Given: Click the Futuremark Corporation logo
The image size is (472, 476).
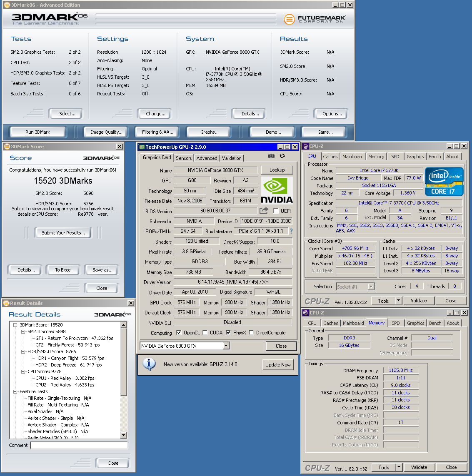Looking at the screenshot, I should 315,19.
